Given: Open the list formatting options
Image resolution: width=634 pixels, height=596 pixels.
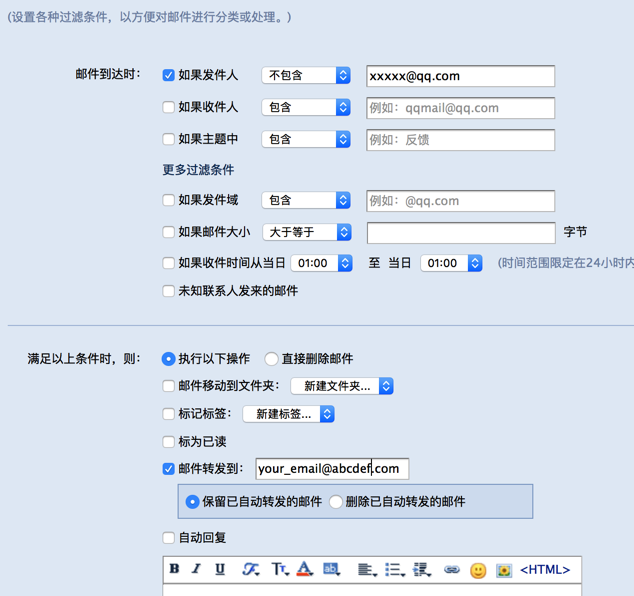Looking at the screenshot, I should pyautogui.click(x=395, y=570).
